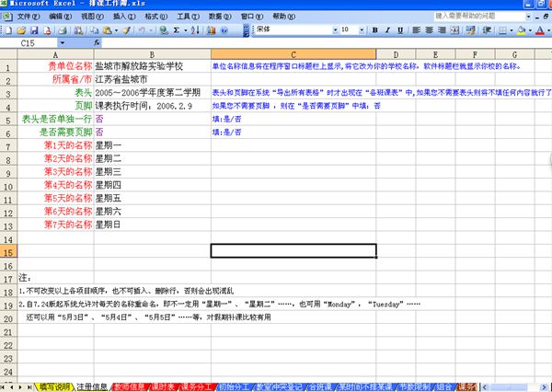552x392 pixels.
Task: Select column C header
Action: 293,54
